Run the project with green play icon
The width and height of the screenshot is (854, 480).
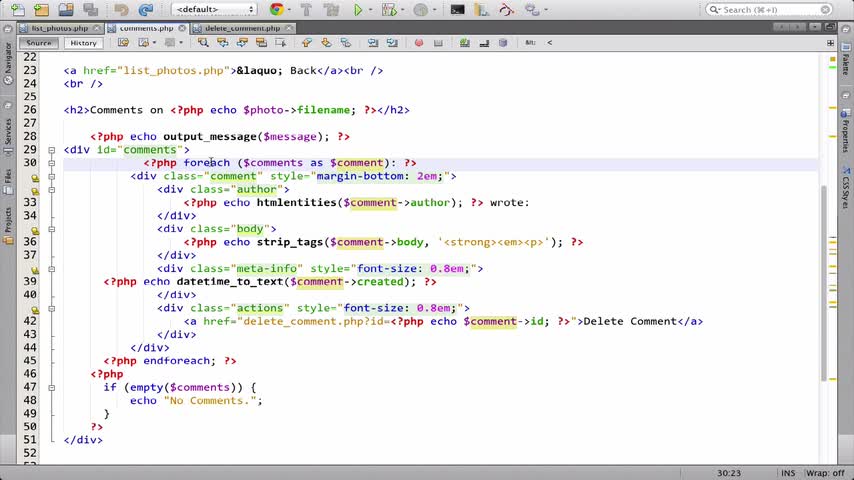pos(358,9)
